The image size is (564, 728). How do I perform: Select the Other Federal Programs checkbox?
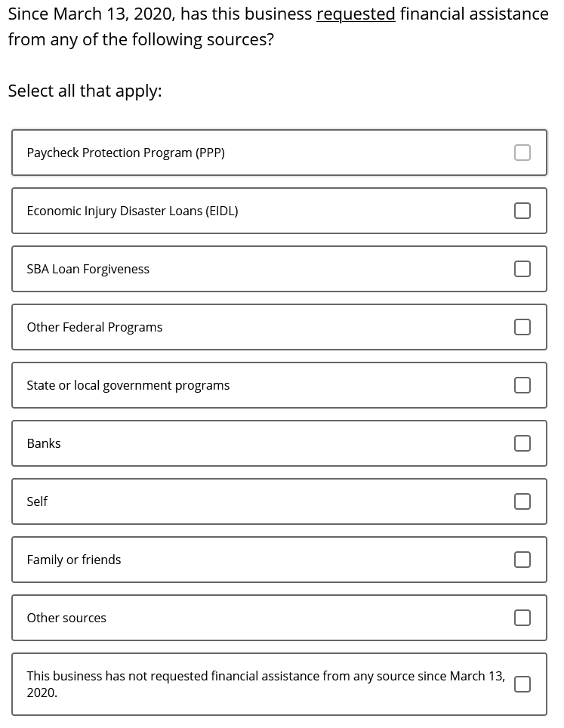pos(522,327)
